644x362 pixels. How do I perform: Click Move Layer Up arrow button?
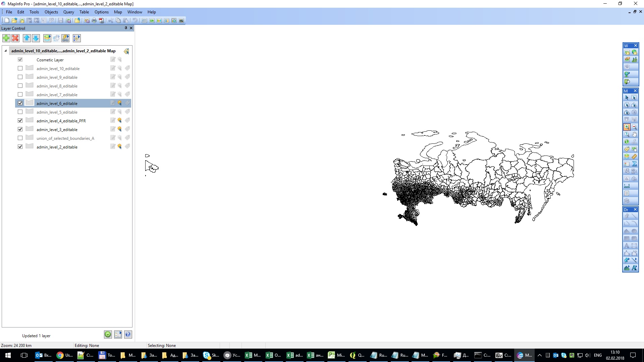coord(27,38)
